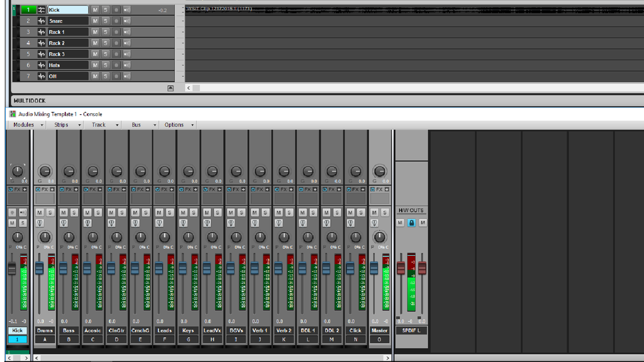
Task: Solo the LeadVx bus strip
Action: click(x=218, y=213)
